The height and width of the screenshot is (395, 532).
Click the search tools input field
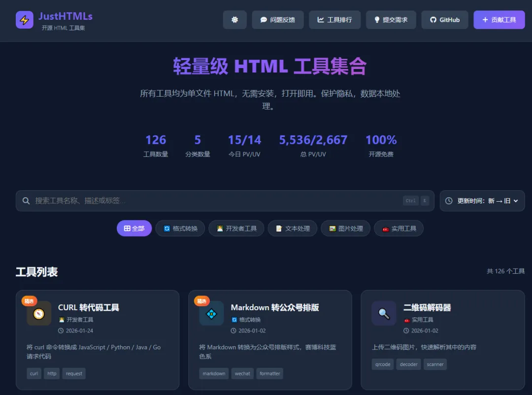click(225, 201)
